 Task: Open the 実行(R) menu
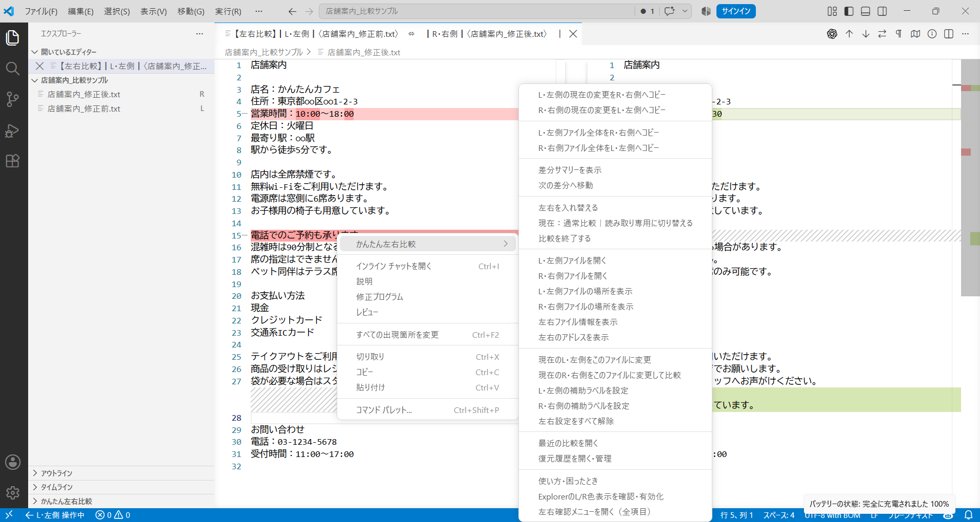pyautogui.click(x=228, y=11)
